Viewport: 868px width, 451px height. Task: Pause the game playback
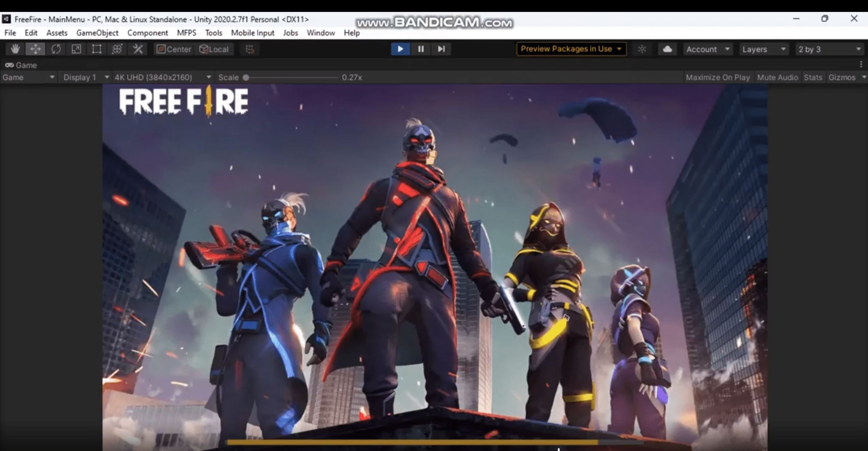420,49
